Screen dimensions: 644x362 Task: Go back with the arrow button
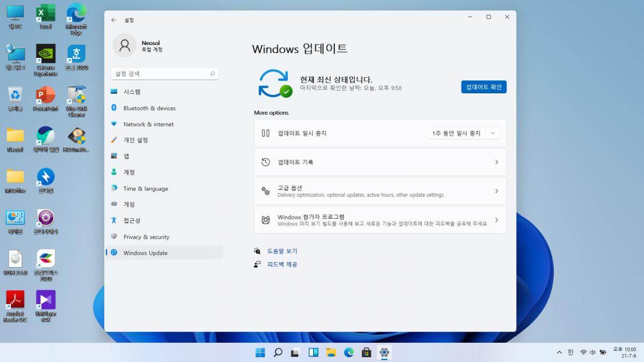point(114,20)
